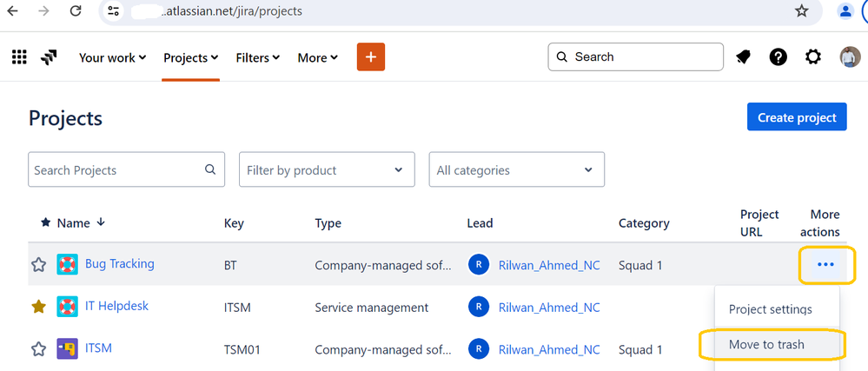The height and width of the screenshot is (371, 868).
Task: Unstar the IT Helpdesk project
Action: tap(39, 307)
